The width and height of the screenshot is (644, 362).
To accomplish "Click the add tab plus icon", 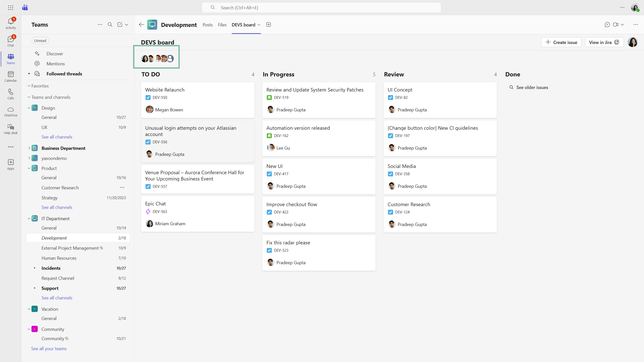I will click(268, 25).
